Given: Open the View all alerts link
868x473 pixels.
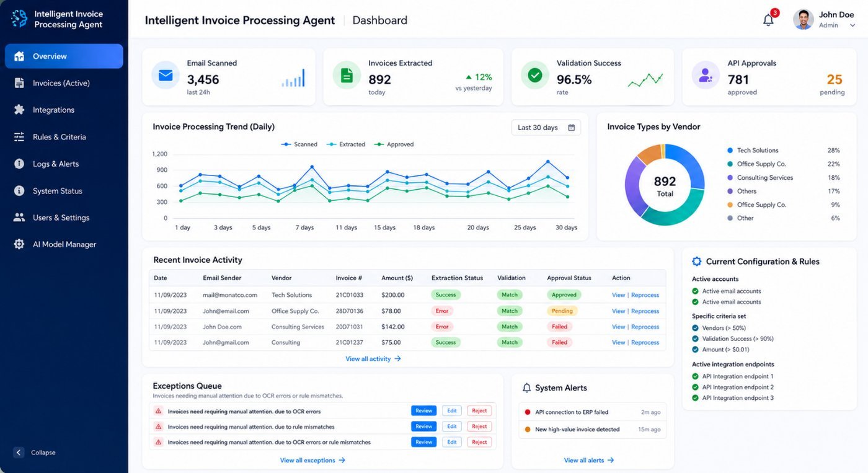Looking at the screenshot, I should (x=589, y=461).
